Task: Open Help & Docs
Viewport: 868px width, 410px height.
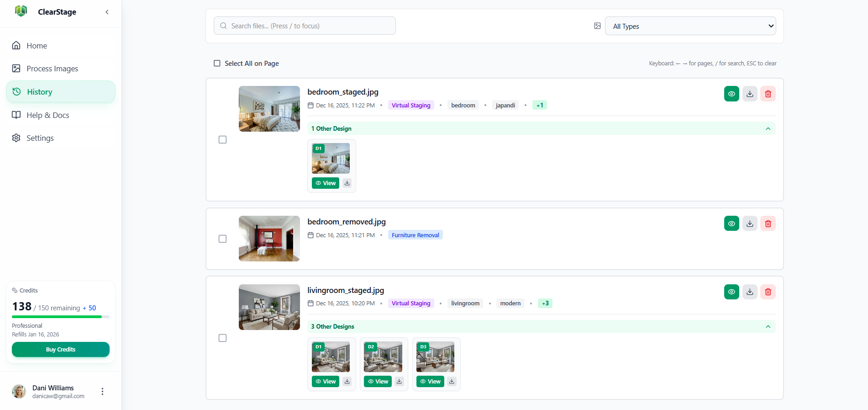Action: [61, 115]
